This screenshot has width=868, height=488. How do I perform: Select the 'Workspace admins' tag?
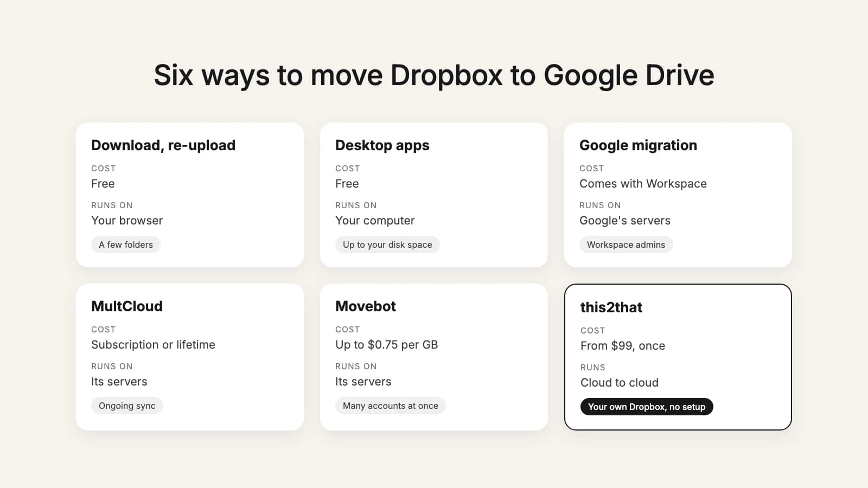pyautogui.click(x=626, y=245)
